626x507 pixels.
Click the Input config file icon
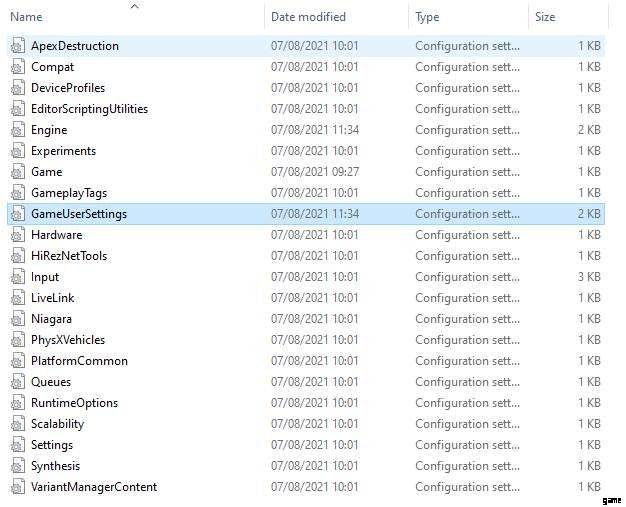[16, 277]
